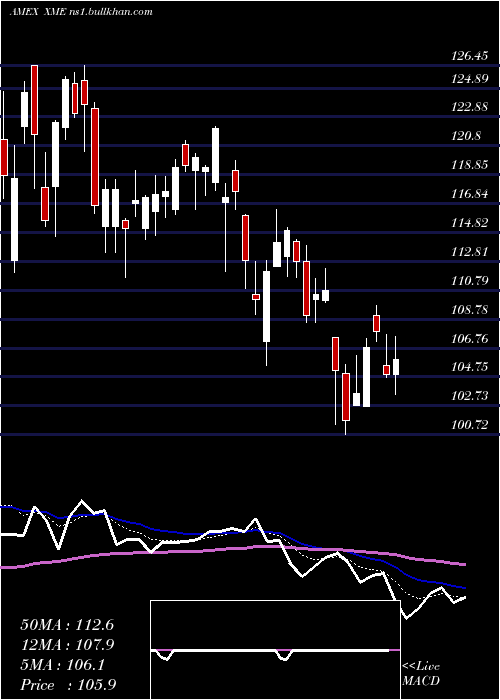Screen dimensions: 500x700
Task: Click the price label 106.76
Action: (470, 338)
